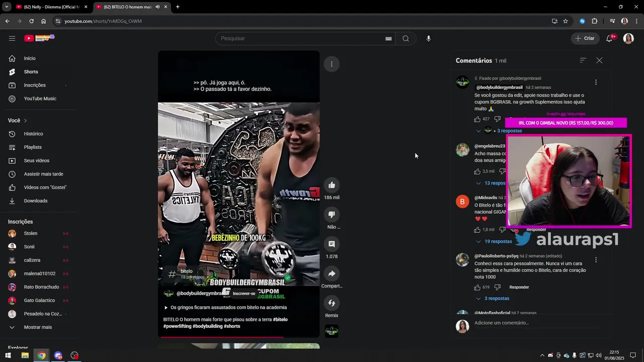The height and width of the screenshot is (362, 644).
Task: Open the Short's comments button
Action: click(x=332, y=244)
